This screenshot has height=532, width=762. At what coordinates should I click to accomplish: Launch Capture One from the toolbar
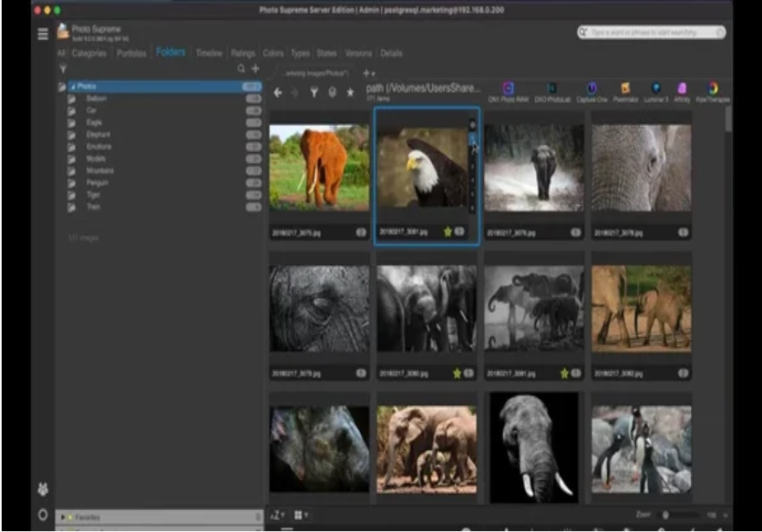pyautogui.click(x=592, y=91)
